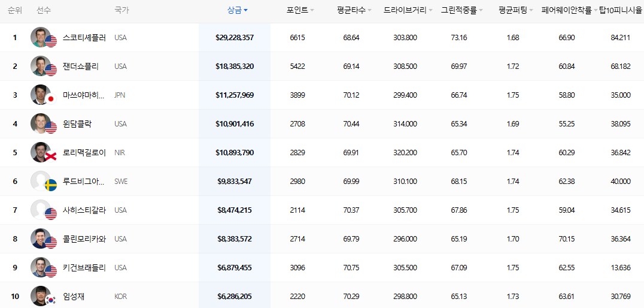
Task: Open 임성재 player name
Action: click(74, 297)
